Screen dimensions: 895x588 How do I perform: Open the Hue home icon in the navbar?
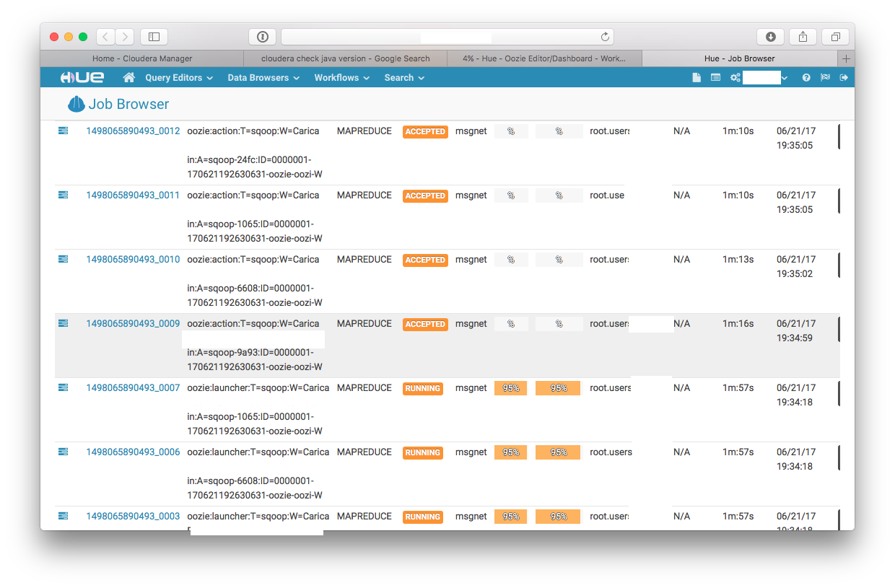(x=128, y=77)
